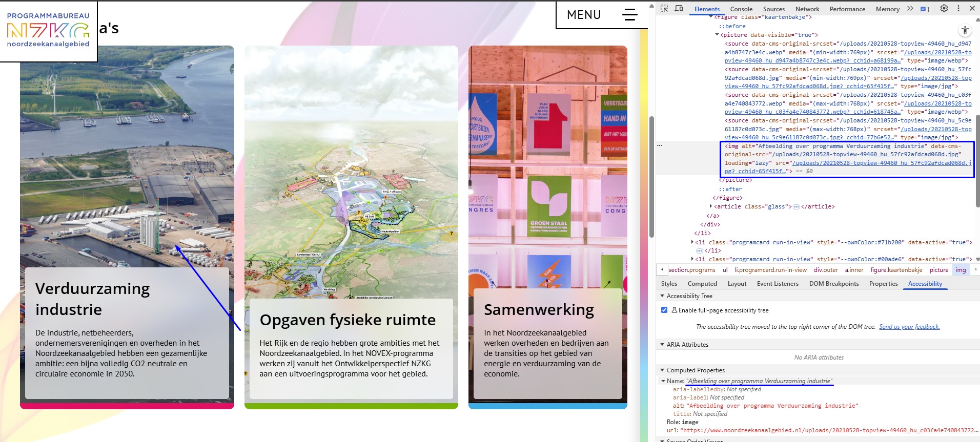
Task: Activate the inspect element picker icon
Action: coord(664,9)
